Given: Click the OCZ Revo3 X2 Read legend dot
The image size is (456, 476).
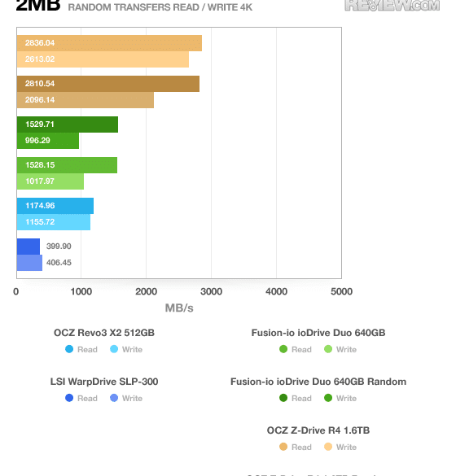Looking at the screenshot, I should (69, 349).
